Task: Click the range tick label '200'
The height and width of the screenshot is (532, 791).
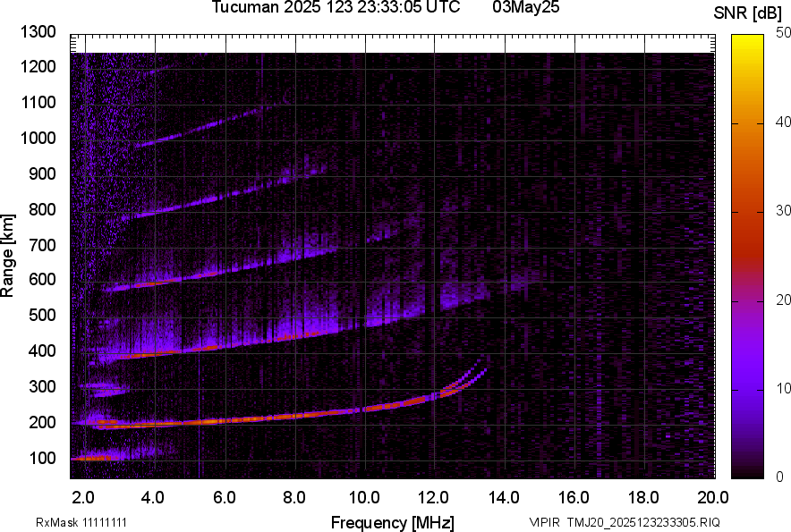Action: (x=42, y=422)
